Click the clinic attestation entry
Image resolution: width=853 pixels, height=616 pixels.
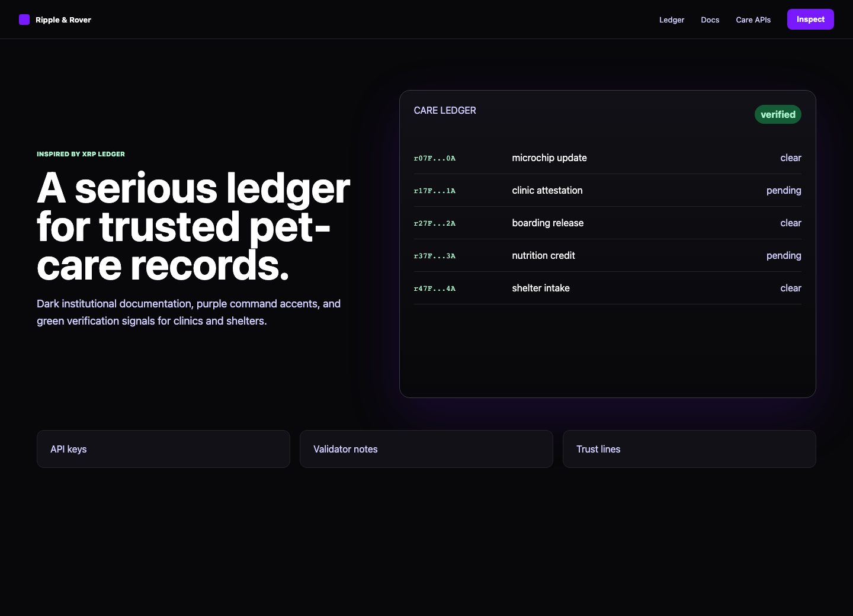[547, 190]
